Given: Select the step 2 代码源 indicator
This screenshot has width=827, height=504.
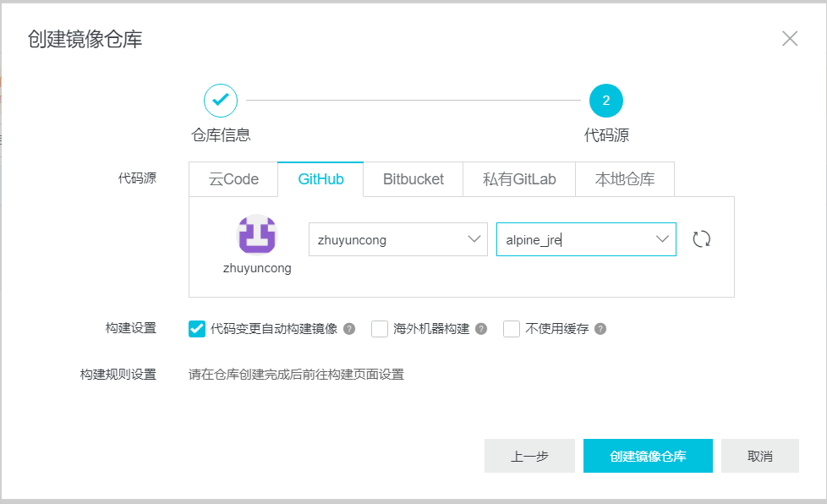Looking at the screenshot, I should point(608,100).
